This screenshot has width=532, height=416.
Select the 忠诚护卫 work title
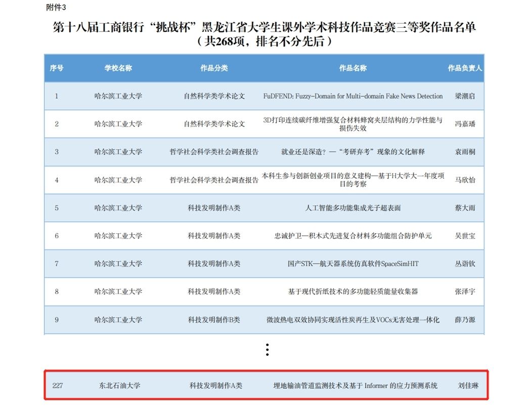tap(353, 236)
